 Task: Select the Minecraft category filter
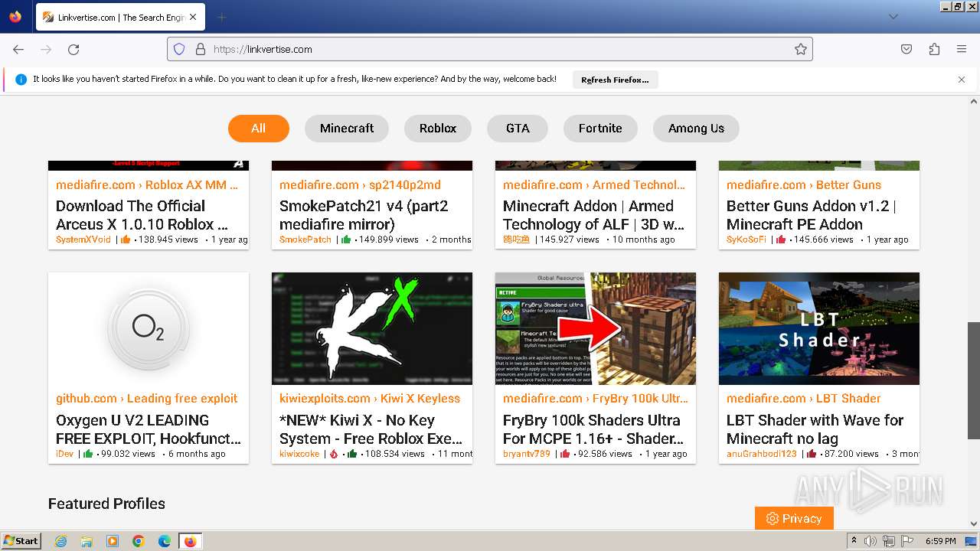[x=347, y=129]
